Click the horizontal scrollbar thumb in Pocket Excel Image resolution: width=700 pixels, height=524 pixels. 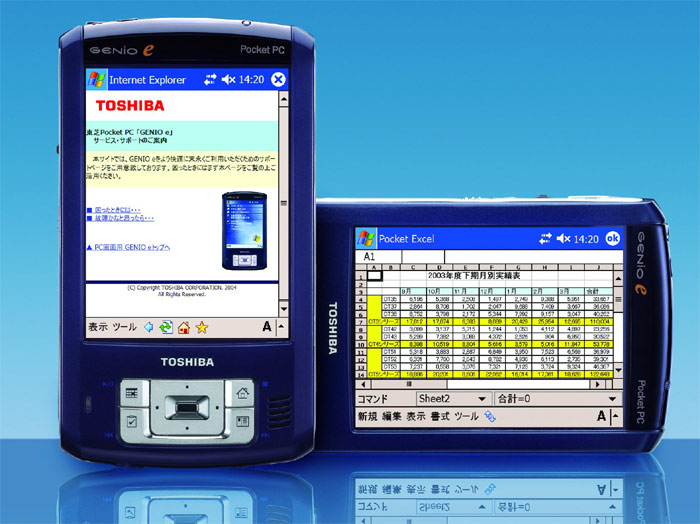click(409, 384)
